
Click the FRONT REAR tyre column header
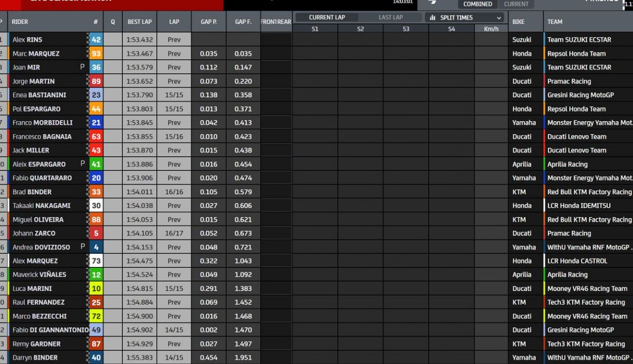tap(276, 22)
